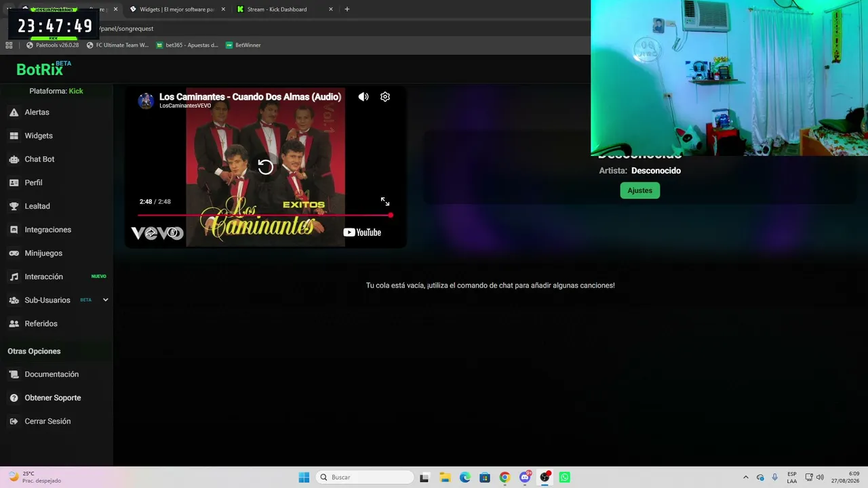Open the Paletools v26.0.28 bookmark
The height and width of the screenshot is (488, 868).
[x=52, y=45]
